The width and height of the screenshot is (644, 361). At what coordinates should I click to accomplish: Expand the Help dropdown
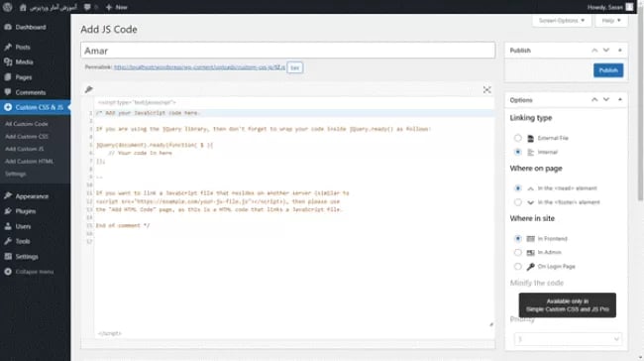[x=611, y=21]
